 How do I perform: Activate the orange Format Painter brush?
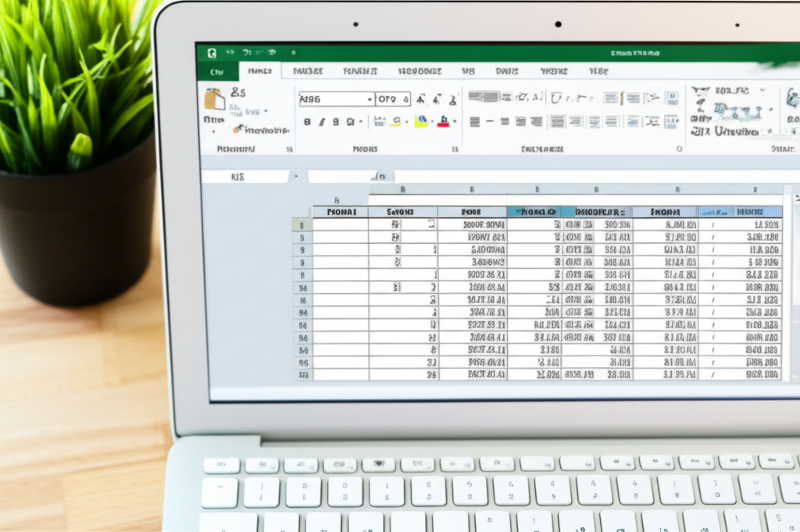[x=237, y=130]
